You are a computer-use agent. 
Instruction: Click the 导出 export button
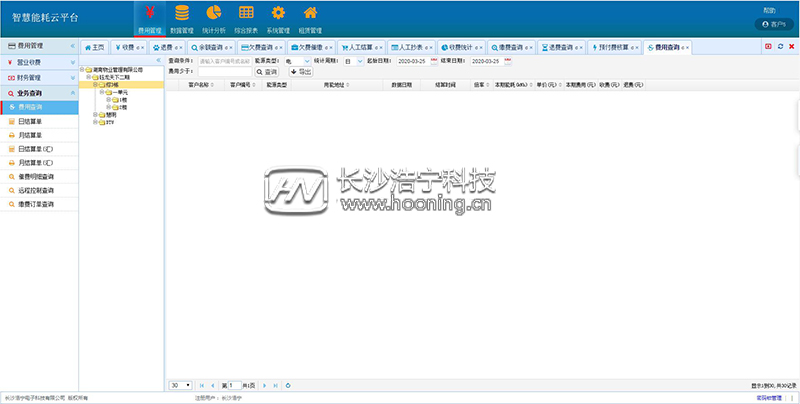300,72
